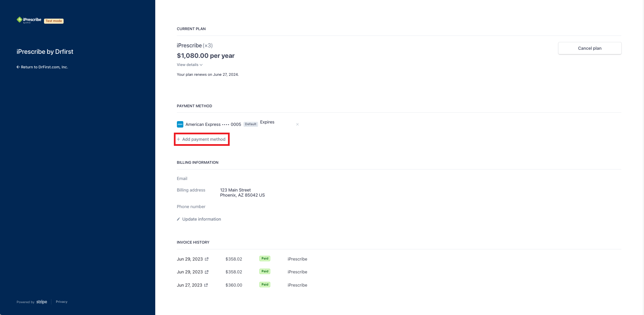Open the Privacy link in footer

pos(62,302)
